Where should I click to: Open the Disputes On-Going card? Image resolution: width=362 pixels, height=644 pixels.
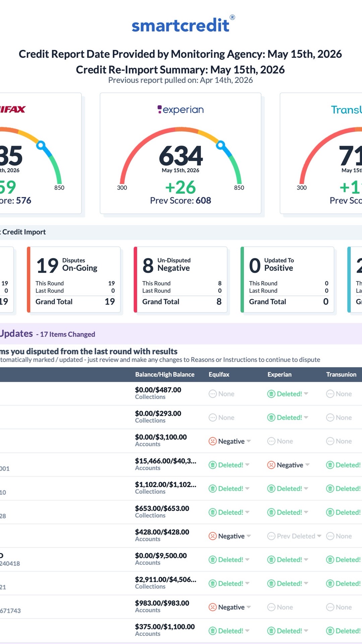pyautogui.click(x=74, y=280)
